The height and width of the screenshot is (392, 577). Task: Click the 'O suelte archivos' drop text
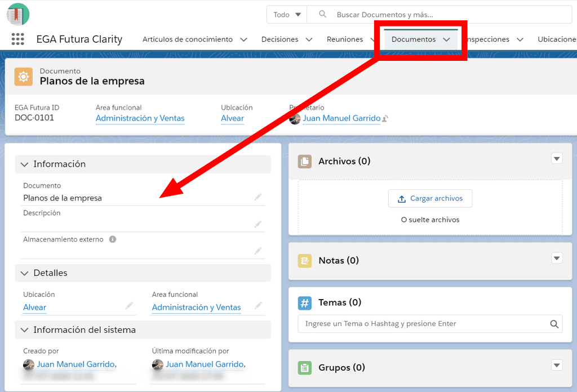(430, 220)
